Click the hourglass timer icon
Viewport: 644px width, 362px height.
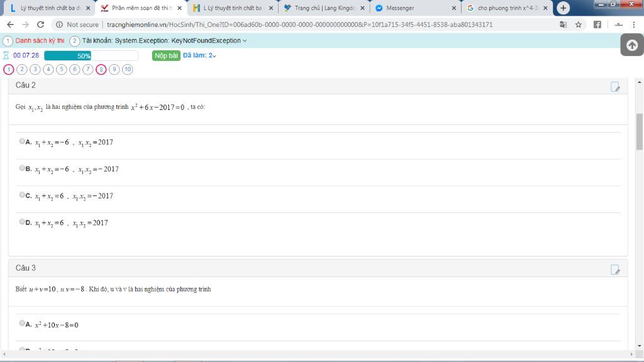point(6,55)
